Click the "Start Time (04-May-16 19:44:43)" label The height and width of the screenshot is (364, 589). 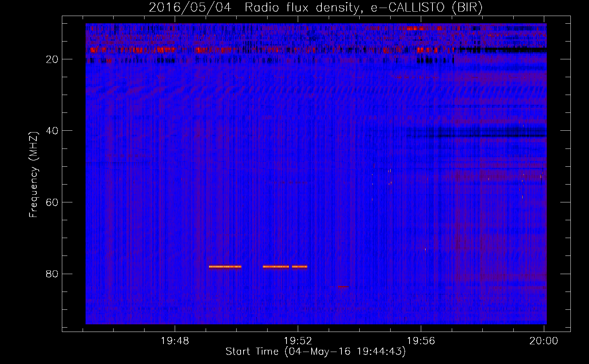(316, 352)
